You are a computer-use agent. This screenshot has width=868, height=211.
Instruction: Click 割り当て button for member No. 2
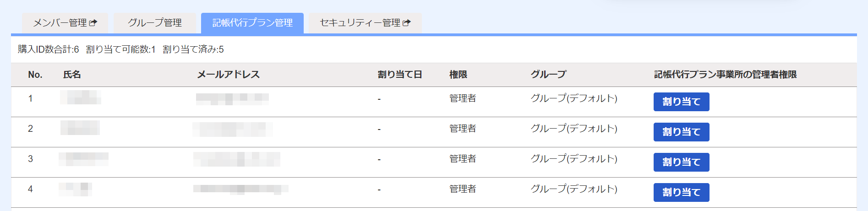(681, 132)
